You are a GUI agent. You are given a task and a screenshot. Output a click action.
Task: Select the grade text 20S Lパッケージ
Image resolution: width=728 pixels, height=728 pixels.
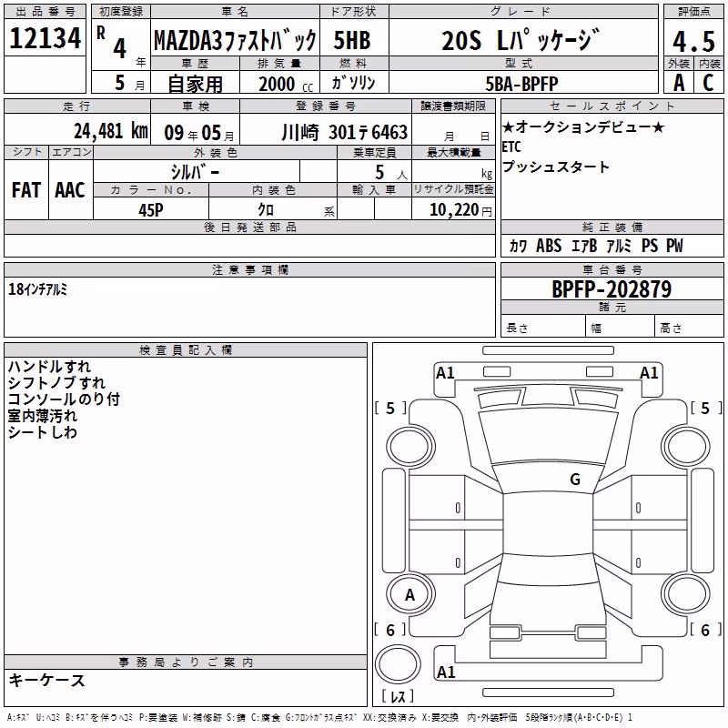pos(521,39)
